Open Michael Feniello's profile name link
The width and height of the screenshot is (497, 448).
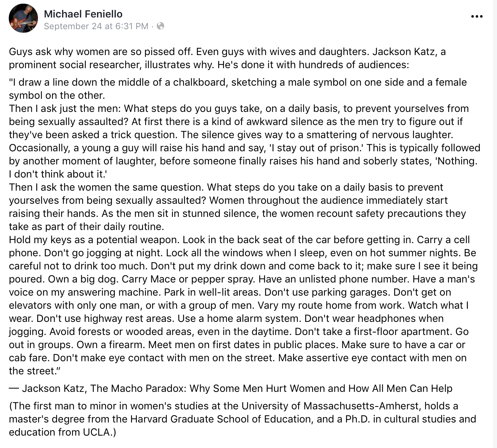coord(83,14)
